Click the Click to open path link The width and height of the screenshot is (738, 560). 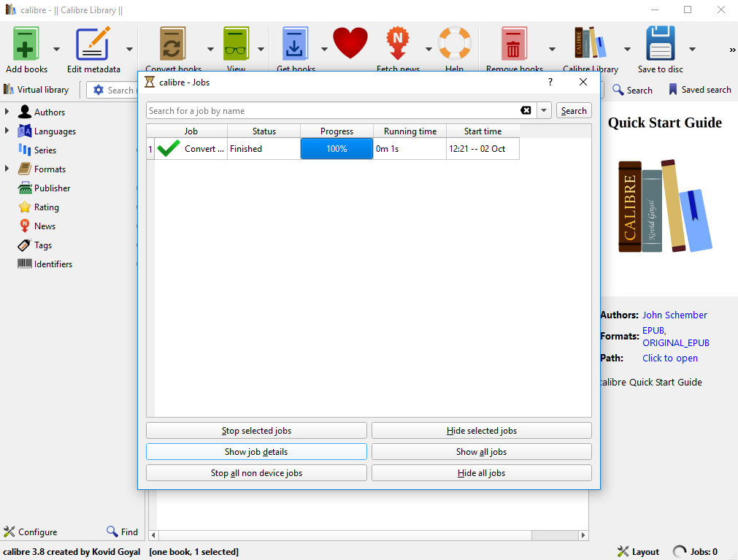[670, 358]
